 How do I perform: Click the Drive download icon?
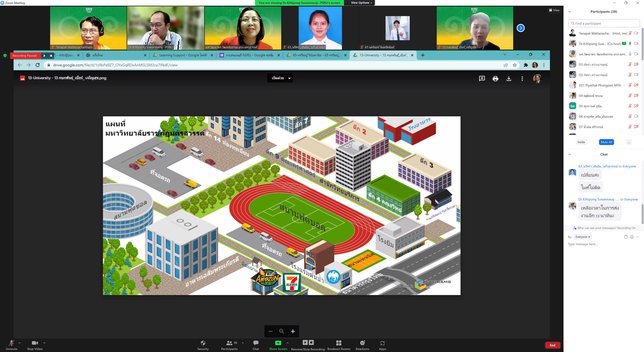point(509,79)
